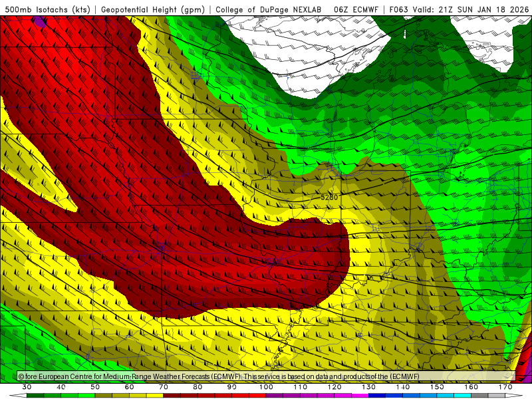Viewport: 532px width, 399px height.
Task: Click the '50' value on the color scale
Action: [95, 387]
